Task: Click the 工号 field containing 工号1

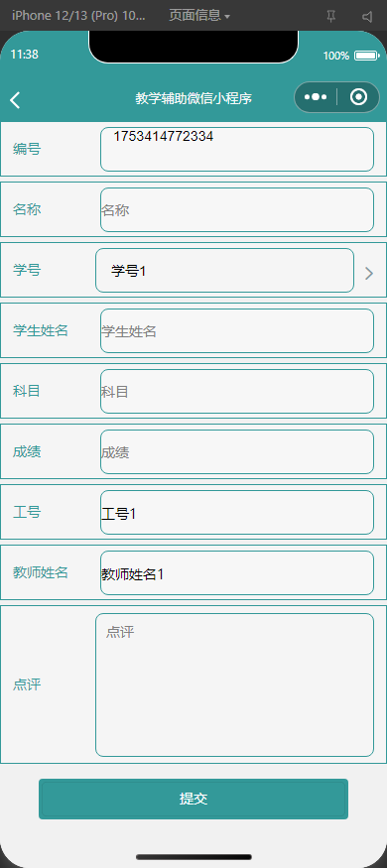Action: [237, 513]
